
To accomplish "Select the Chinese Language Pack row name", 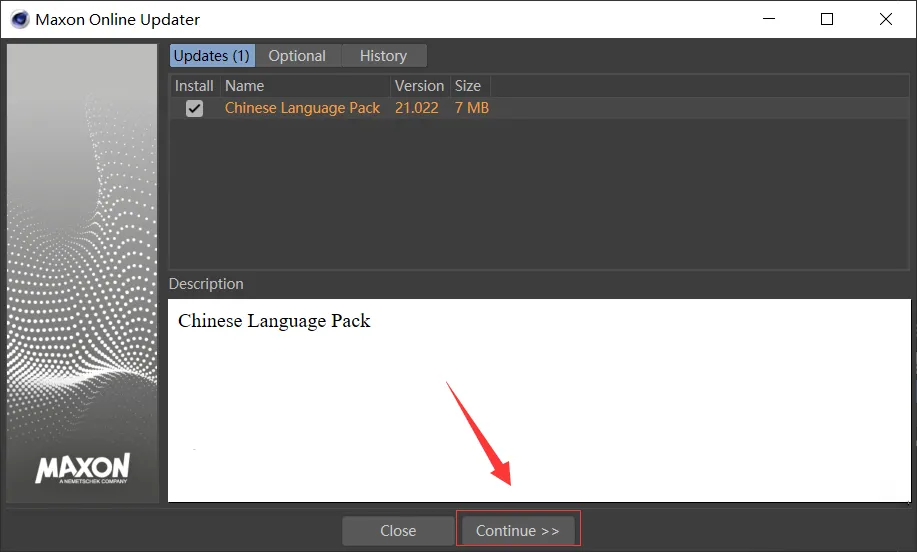I will 302,108.
